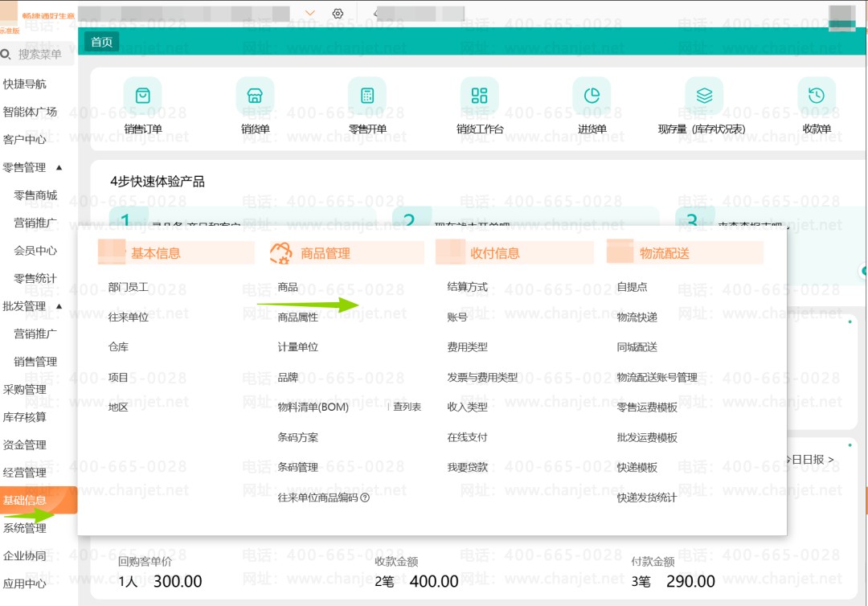Image resolution: width=868 pixels, height=606 pixels.
Task: Open the 销售订单 shortcut icon
Action: 143,96
